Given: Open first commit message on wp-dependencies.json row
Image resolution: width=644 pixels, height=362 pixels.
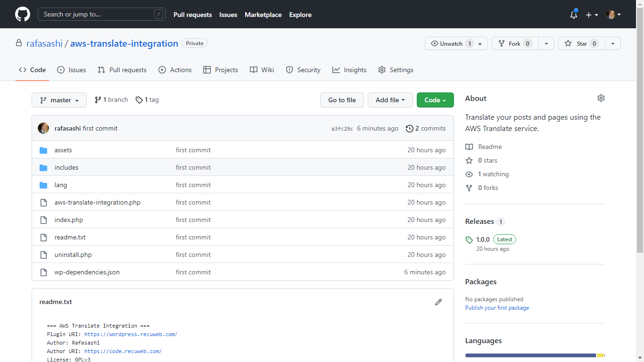Looking at the screenshot, I should 193,272.
